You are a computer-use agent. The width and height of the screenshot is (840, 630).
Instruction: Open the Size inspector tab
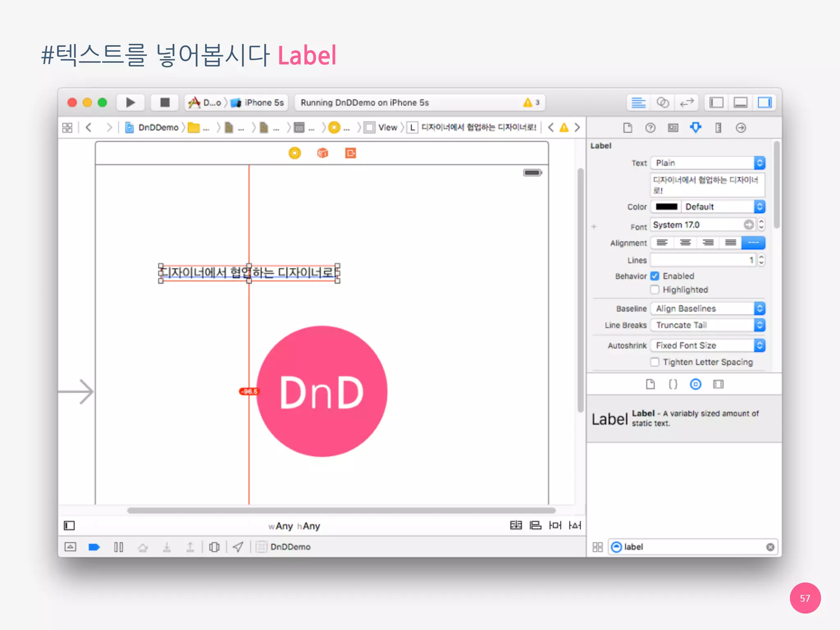pyautogui.click(x=718, y=128)
